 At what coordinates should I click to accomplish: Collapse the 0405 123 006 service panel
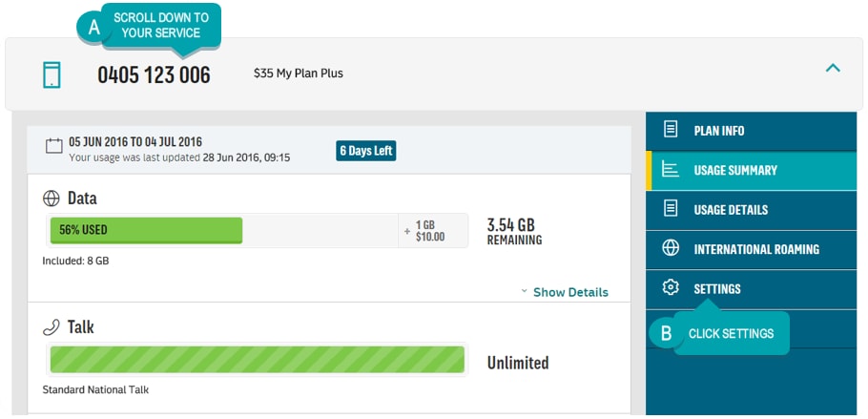pos(833,68)
